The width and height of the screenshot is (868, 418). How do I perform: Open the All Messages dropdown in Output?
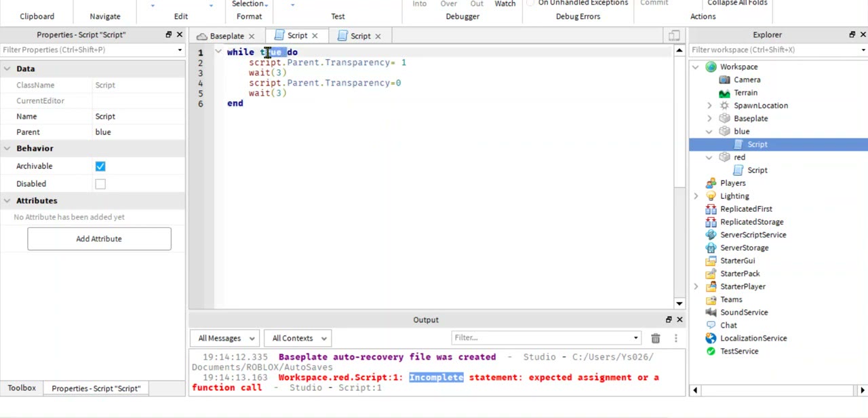226,338
